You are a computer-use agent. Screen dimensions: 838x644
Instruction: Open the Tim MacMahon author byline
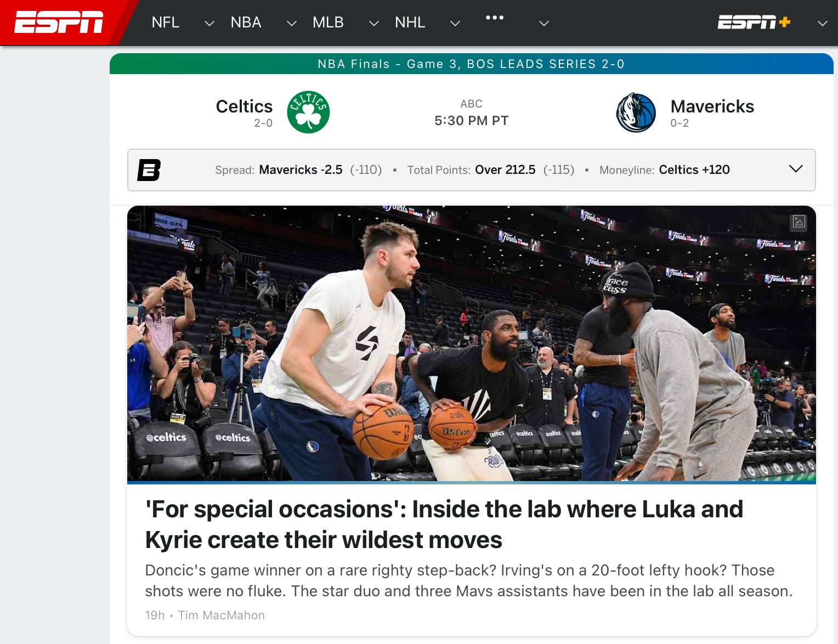222,615
